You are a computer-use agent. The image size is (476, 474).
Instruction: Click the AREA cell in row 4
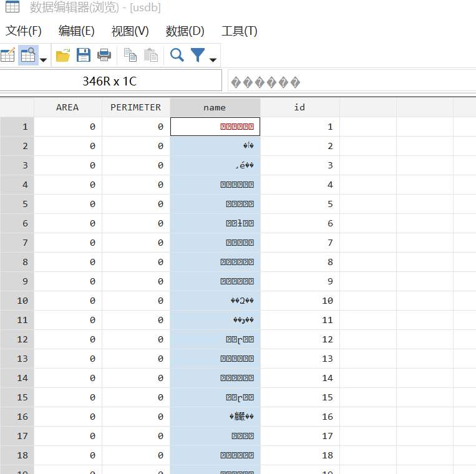point(68,185)
